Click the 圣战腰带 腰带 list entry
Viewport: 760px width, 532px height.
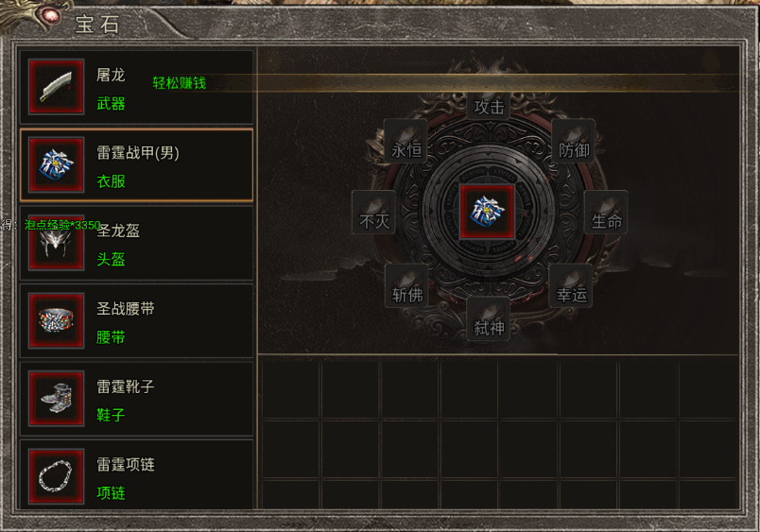pos(137,320)
